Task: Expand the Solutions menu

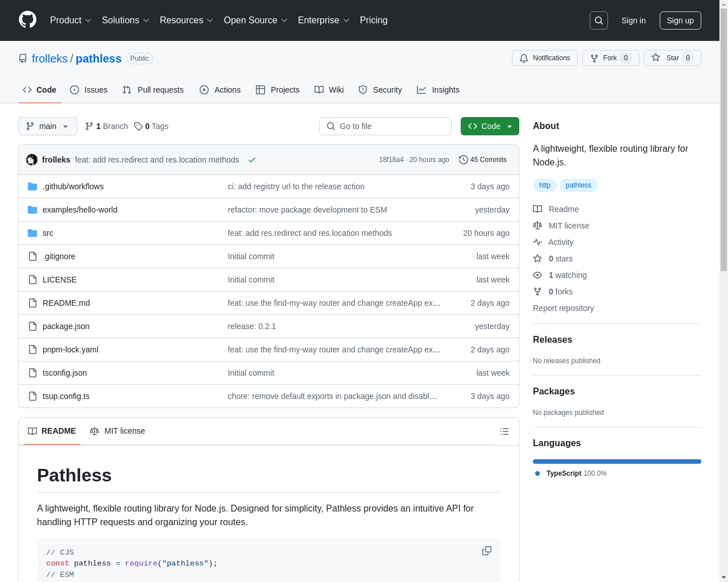Action: pos(126,20)
